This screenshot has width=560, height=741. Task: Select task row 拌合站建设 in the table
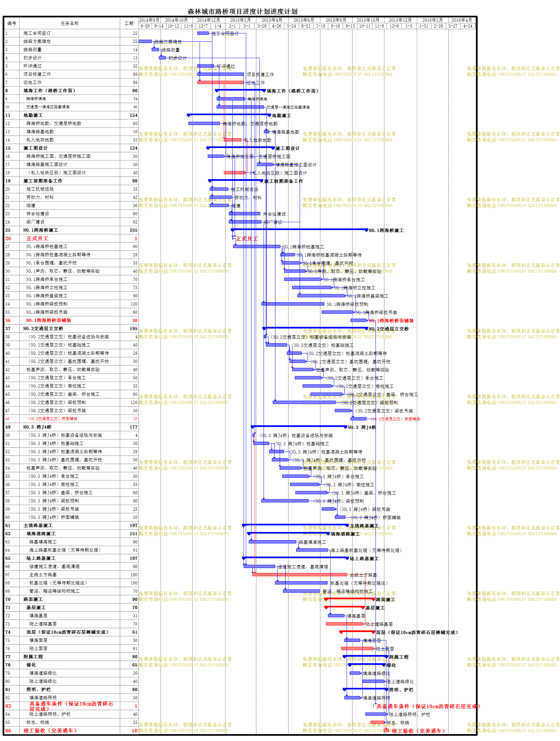pos(71,214)
